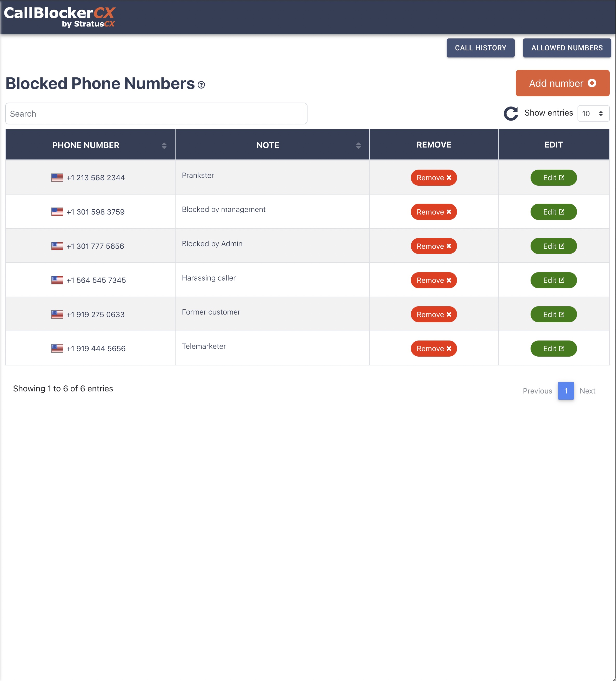The width and height of the screenshot is (616, 681).
Task: Go to Allowed Numbers page
Action: click(567, 48)
